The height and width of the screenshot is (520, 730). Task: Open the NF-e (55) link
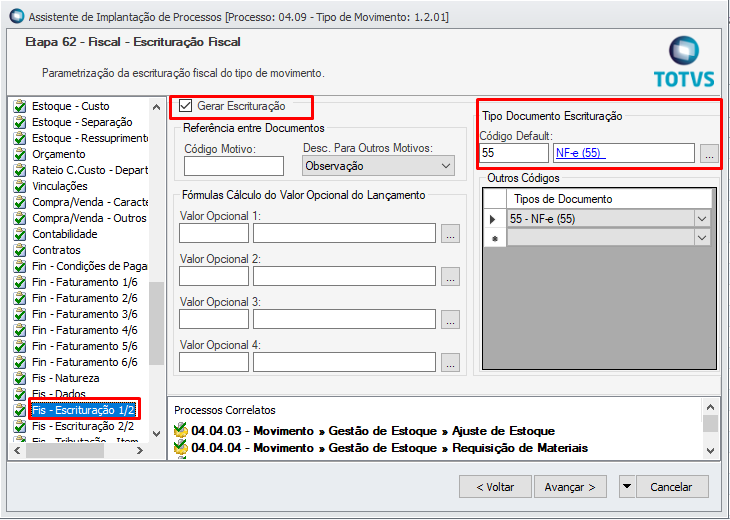pos(580,153)
